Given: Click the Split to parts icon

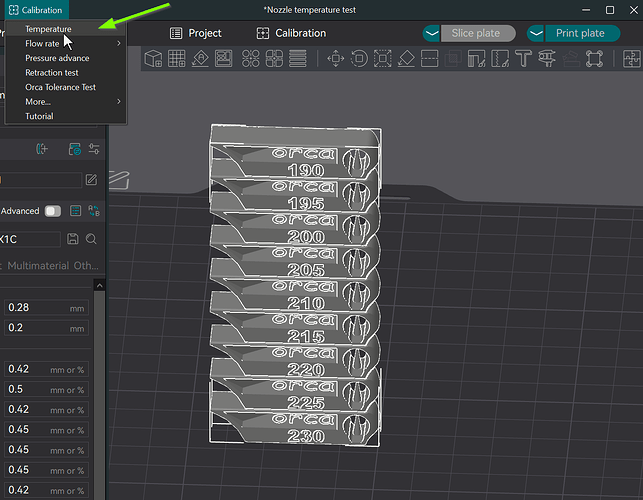Looking at the screenshot, I should pos(274,59).
